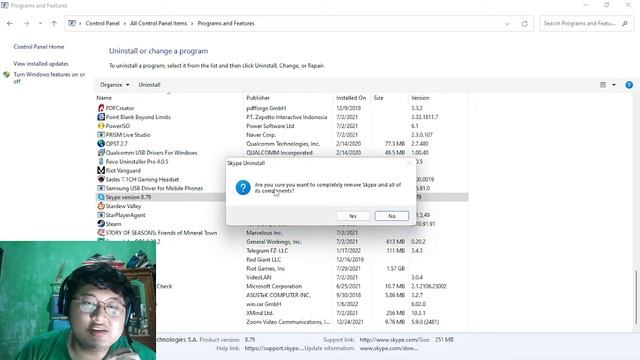Click Control Panel breadcrumb
Screen dimensions: 640x360
(x=102, y=23)
